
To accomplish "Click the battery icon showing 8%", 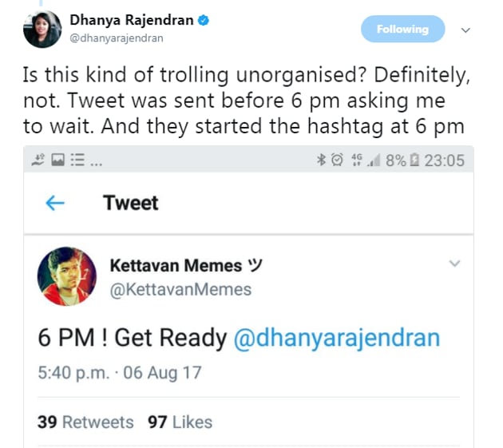I will pyautogui.click(x=414, y=160).
